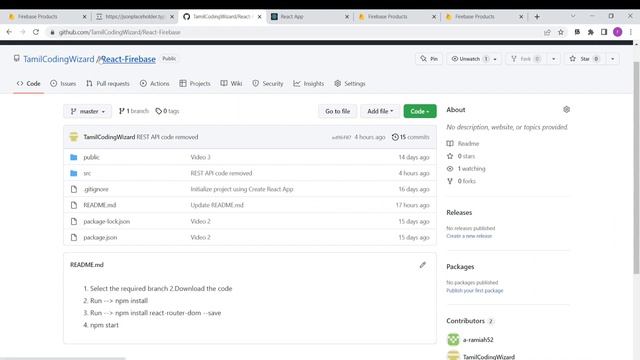This screenshot has height=360, width=640.
Task: Share this page via address bar icon
Action: (547, 32)
